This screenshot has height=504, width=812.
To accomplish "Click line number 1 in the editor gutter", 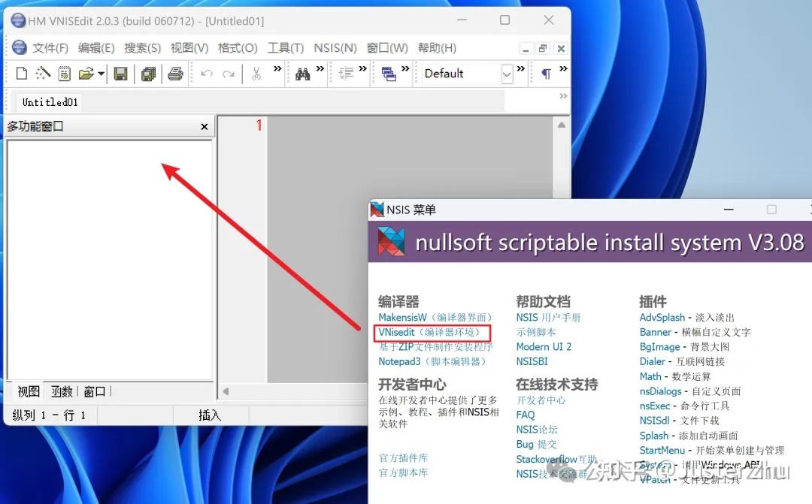I will point(259,125).
